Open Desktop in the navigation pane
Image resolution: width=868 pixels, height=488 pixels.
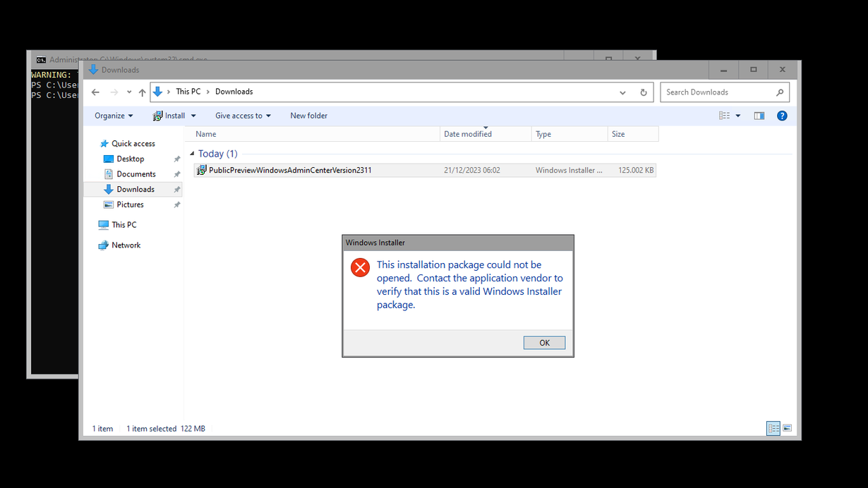coord(130,159)
